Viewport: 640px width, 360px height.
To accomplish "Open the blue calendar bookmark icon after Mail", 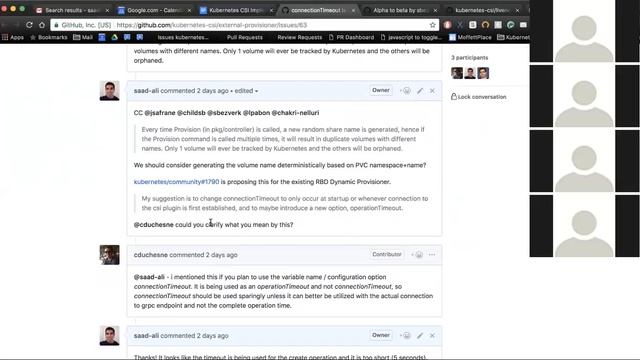I will [x=102, y=37].
